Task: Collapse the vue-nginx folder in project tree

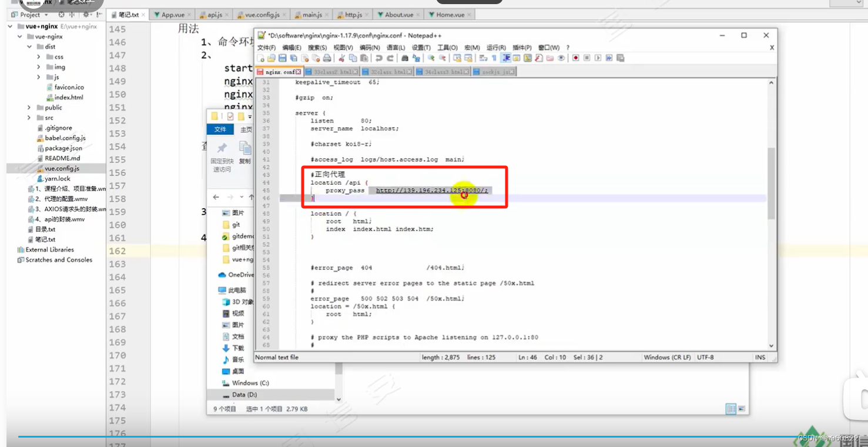Action: click(x=20, y=36)
